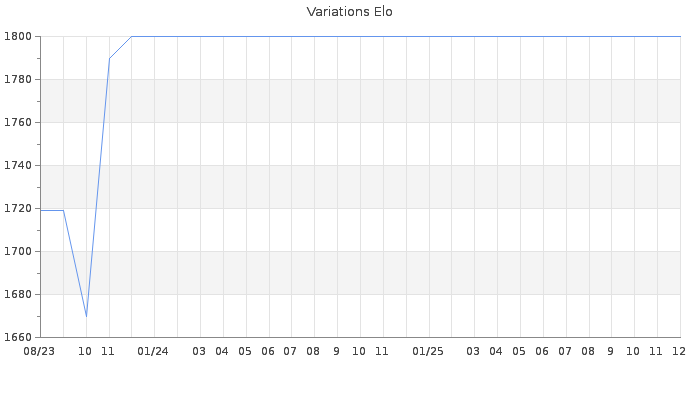Select the 1660 label at the axis bottom
Screen dimensions: 700x400
tap(18, 337)
